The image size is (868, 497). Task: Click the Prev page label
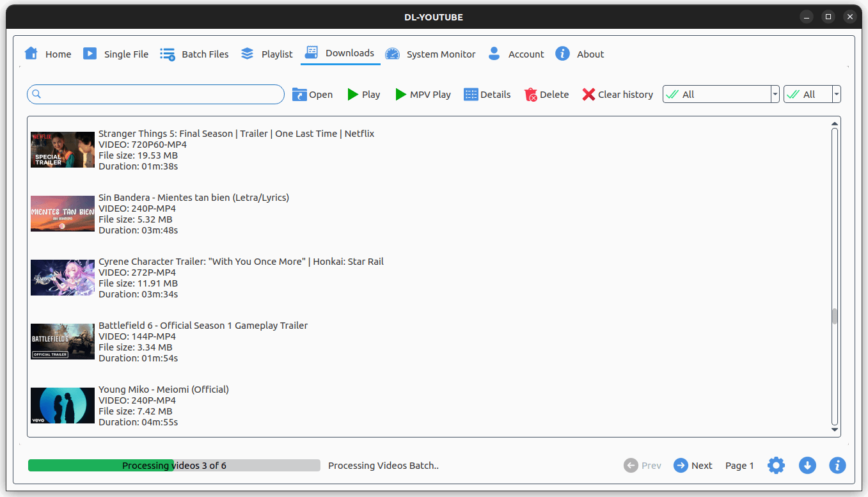[x=651, y=466]
